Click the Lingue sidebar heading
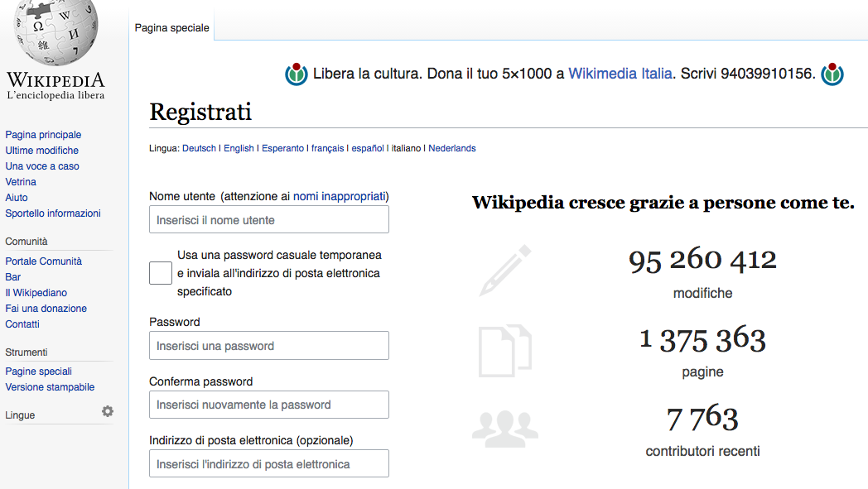 click(x=20, y=415)
